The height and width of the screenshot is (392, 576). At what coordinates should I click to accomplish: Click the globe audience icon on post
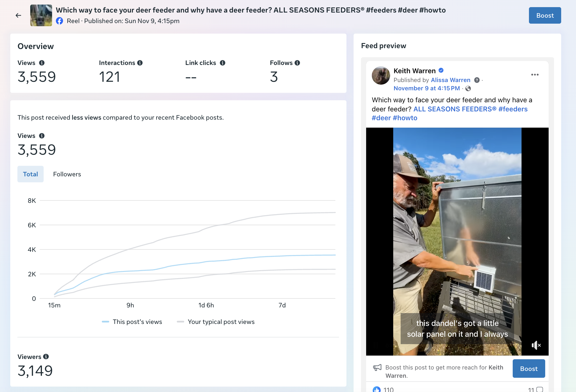tap(468, 89)
